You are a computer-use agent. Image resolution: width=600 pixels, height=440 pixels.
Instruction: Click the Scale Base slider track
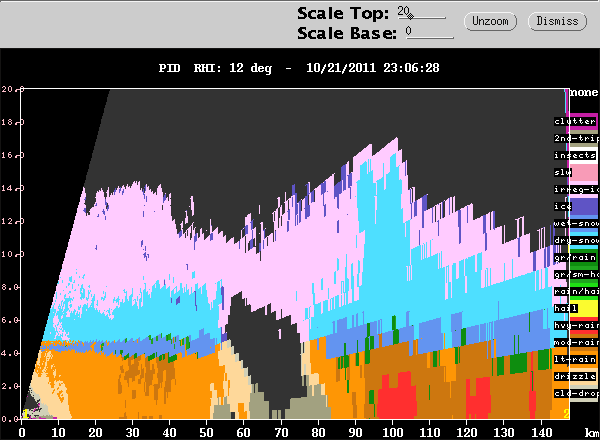[x=430, y=37]
